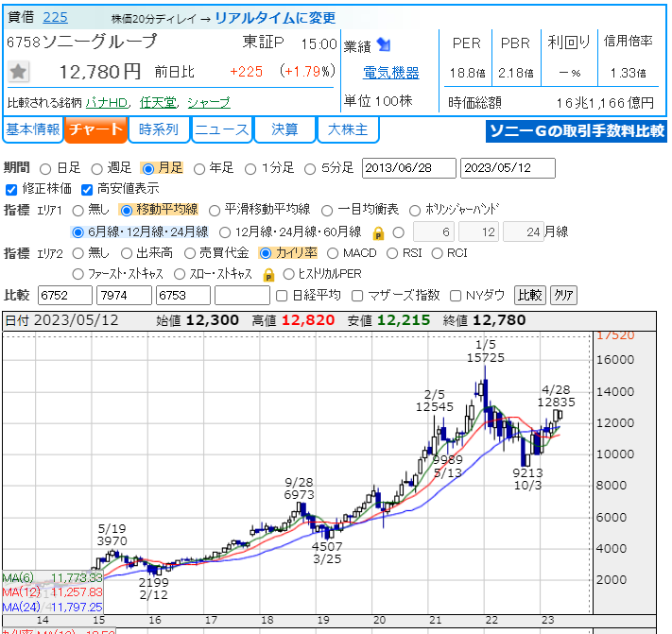Click the 9213 10/3 low label on chart
This screenshot has width=672, height=634.
(x=528, y=479)
